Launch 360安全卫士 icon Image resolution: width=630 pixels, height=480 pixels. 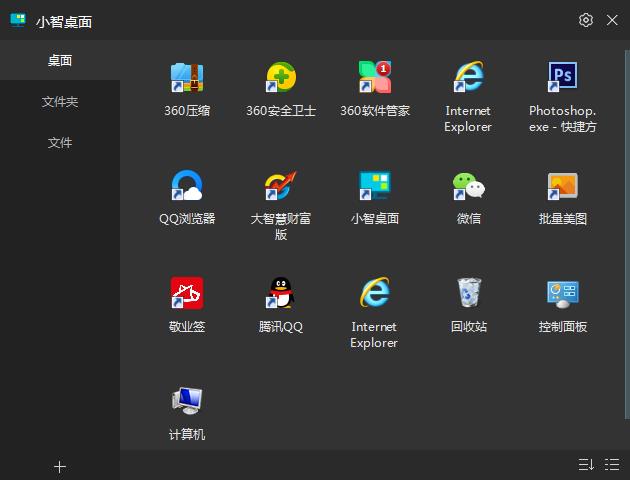281,78
